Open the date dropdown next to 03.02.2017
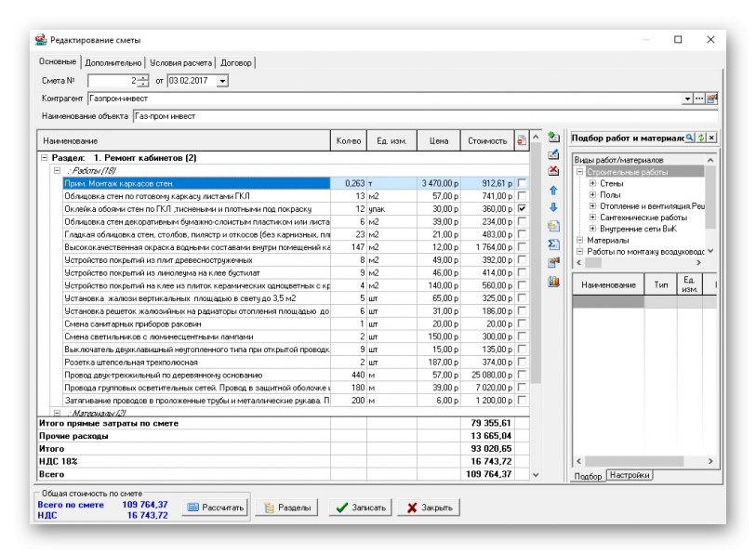 (x=221, y=81)
